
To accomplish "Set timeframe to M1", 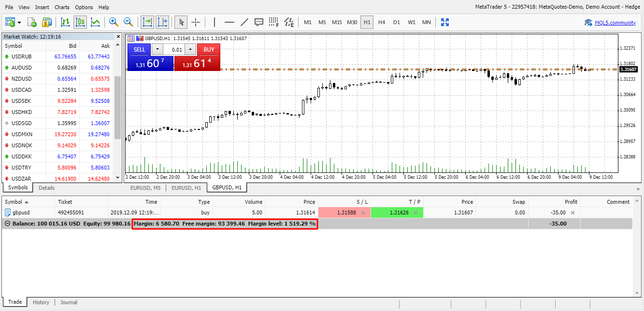I will tap(308, 22).
